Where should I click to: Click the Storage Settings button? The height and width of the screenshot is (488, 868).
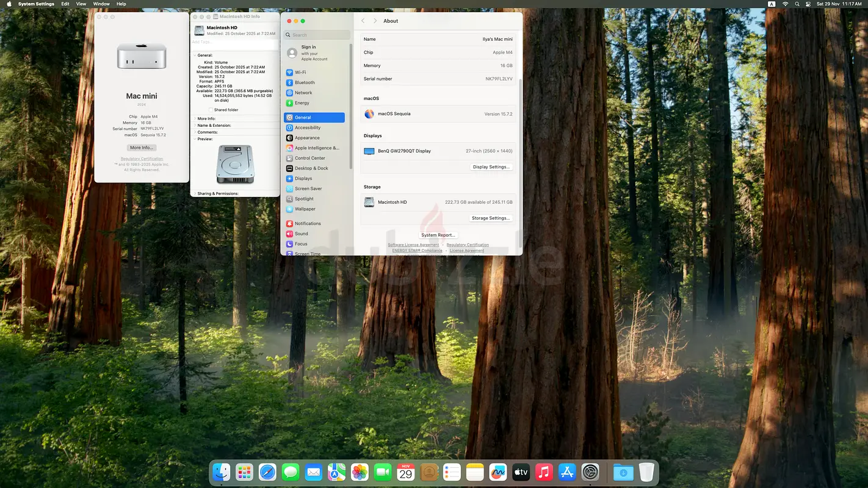click(491, 218)
